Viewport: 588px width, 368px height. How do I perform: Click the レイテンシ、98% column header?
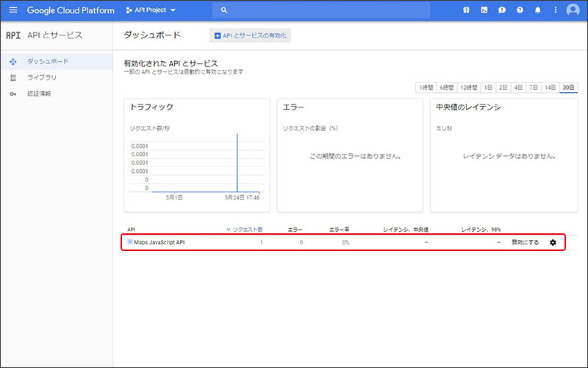(x=481, y=230)
